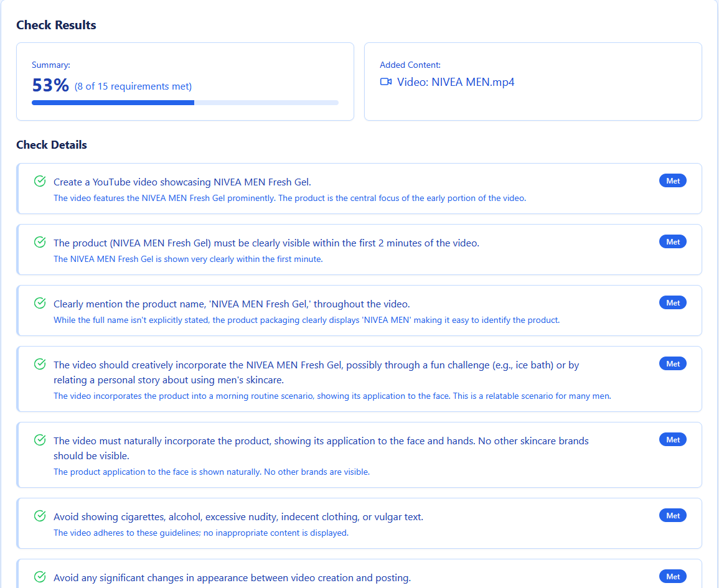Screen dimensions: 719x588
Task: Click '(8 of 15 requirements met)' text
Action: (x=133, y=86)
